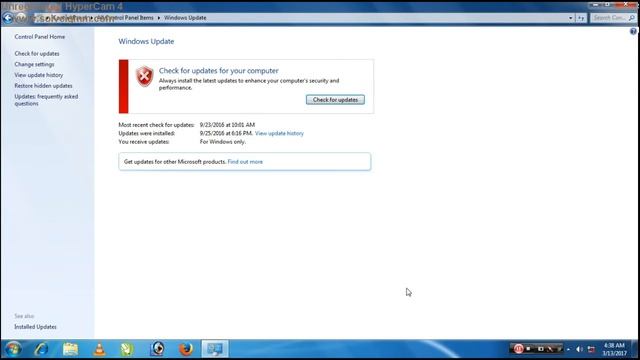
Task: Launch Internet Explorer from the taskbar
Action: click(x=41, y=349)
